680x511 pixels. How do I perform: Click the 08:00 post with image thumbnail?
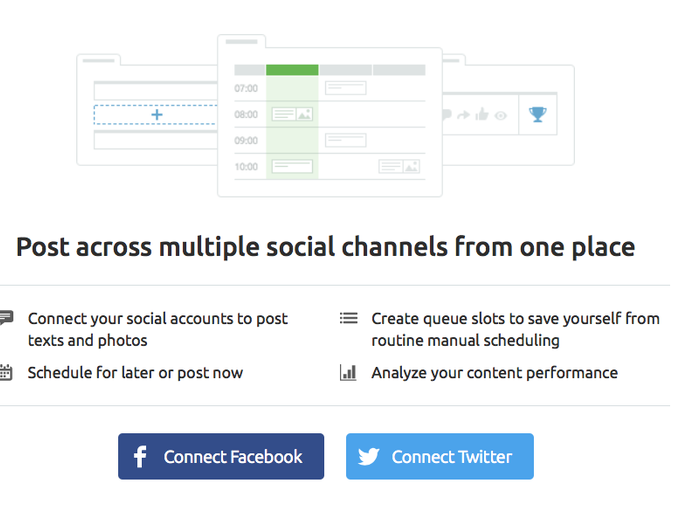(x=292, y=114)
